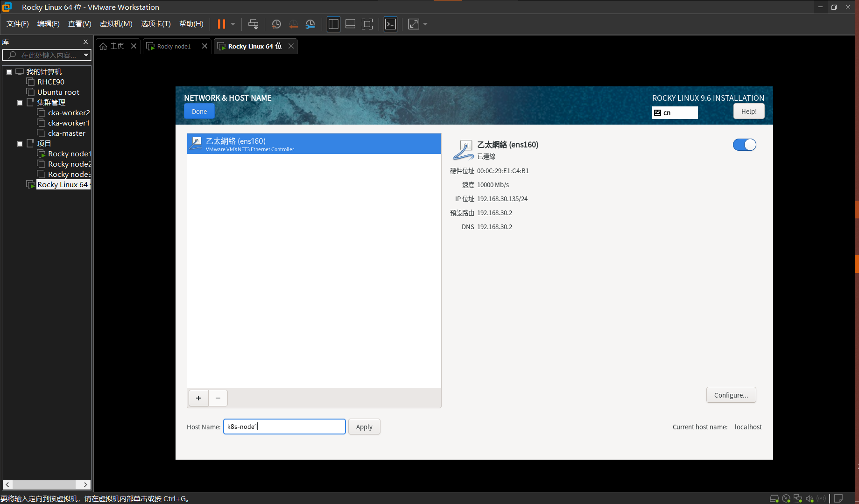The width and height of the screenshot is (859, 504).
Task: Click the library horizontal scrollbar thumb
Action: [44, 484]
